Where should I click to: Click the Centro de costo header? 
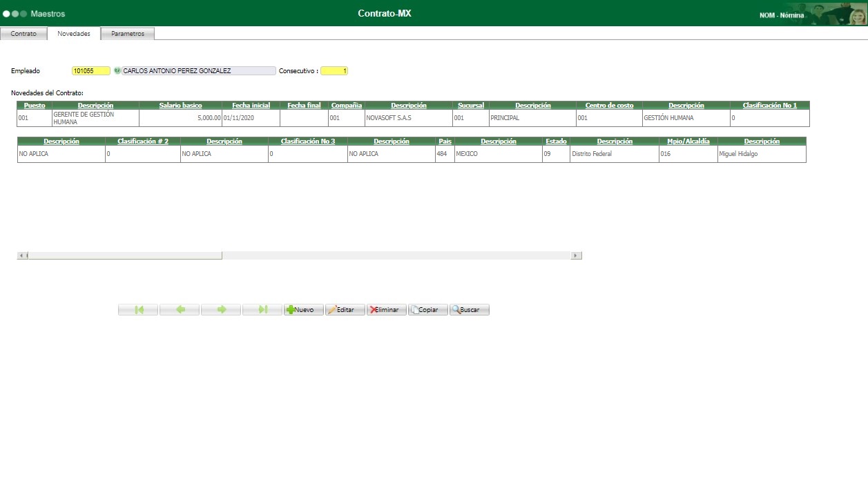[x=609, y=106]
